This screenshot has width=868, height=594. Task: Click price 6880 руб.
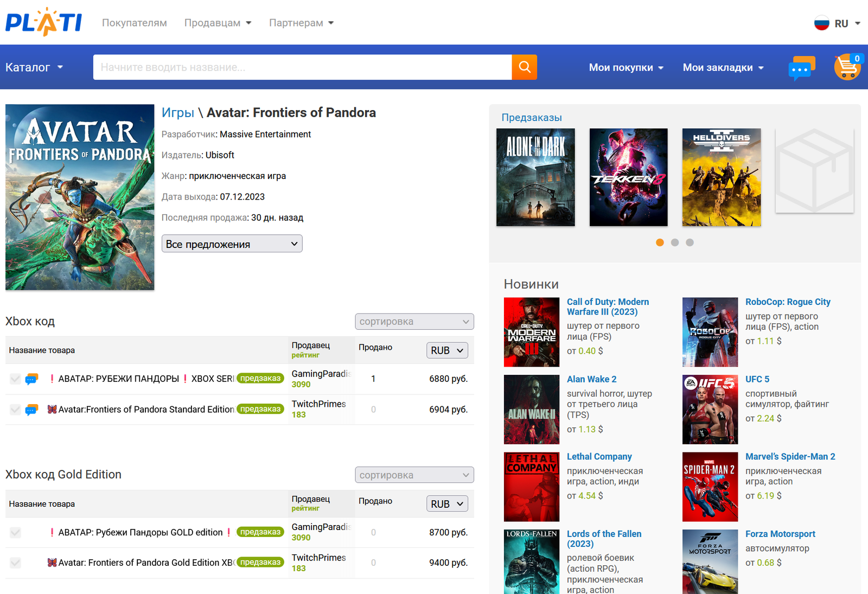[x=448, y=379]
